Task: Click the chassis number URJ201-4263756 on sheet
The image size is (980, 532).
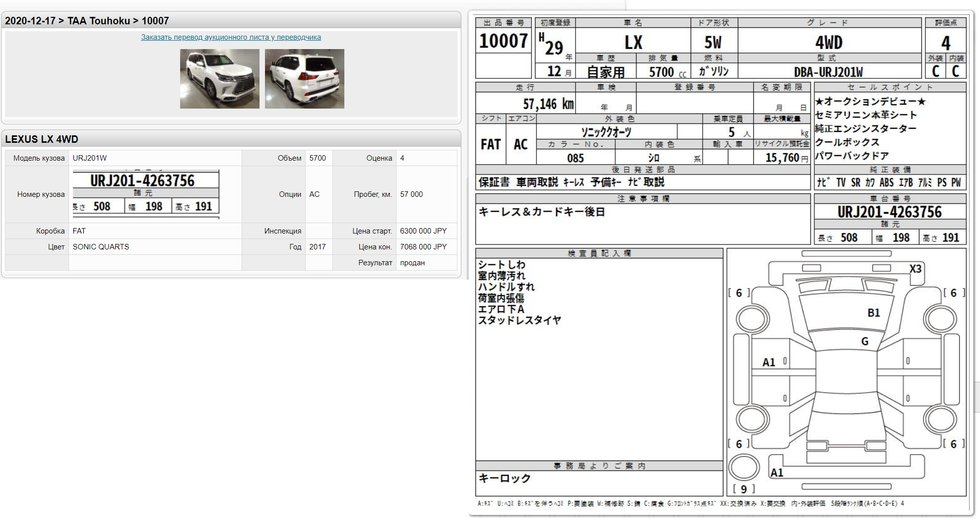Action: tap(889, 212)
